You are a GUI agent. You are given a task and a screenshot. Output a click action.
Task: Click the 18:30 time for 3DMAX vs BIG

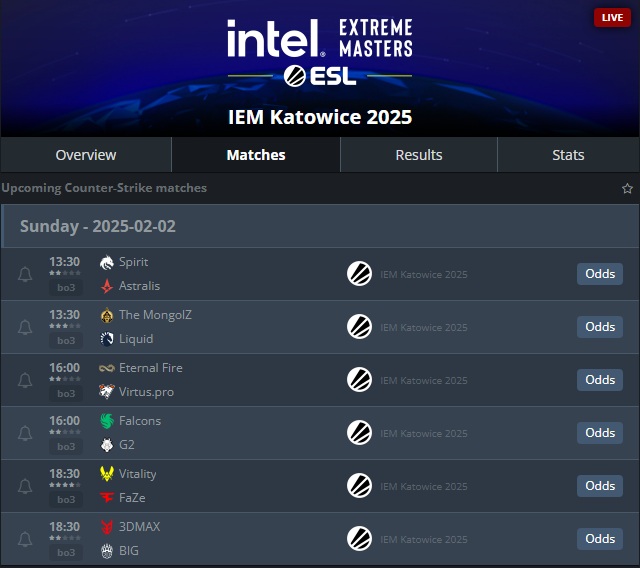coord(64,527)
